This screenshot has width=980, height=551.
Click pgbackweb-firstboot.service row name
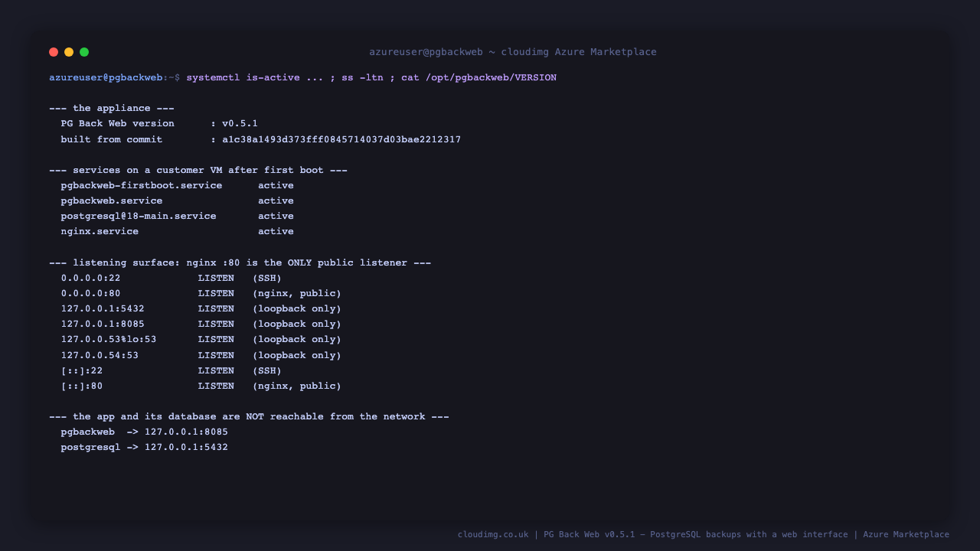tap(142, 185)
